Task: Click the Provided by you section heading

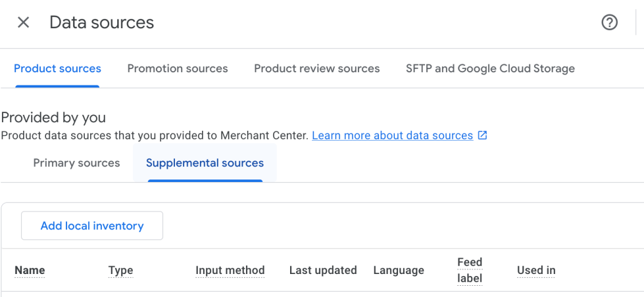Action: pyautogui.click(x=53, y=118)
